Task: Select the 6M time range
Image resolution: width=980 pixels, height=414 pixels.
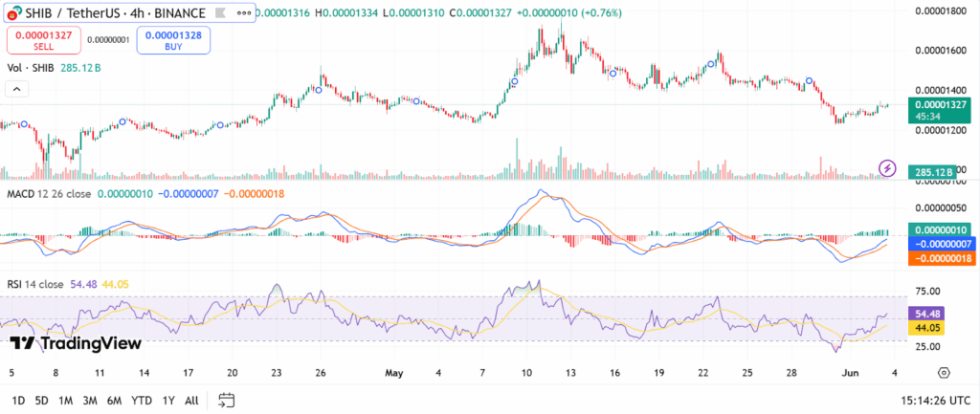Action: (x=114, y=401)
